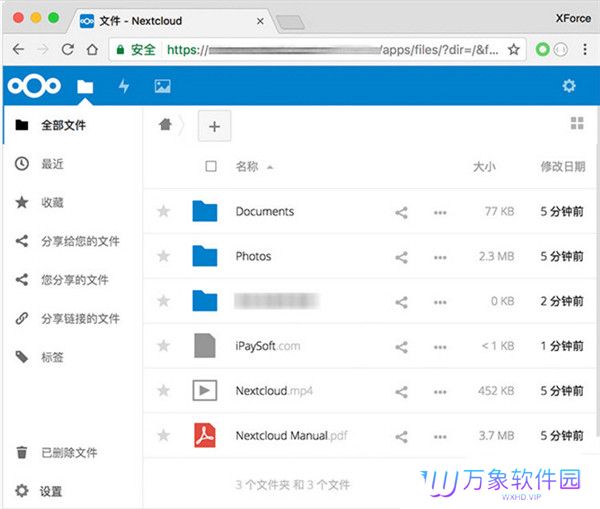Click the browser back arrow
This screenshot has width=600, height=509.
(18, 49)
